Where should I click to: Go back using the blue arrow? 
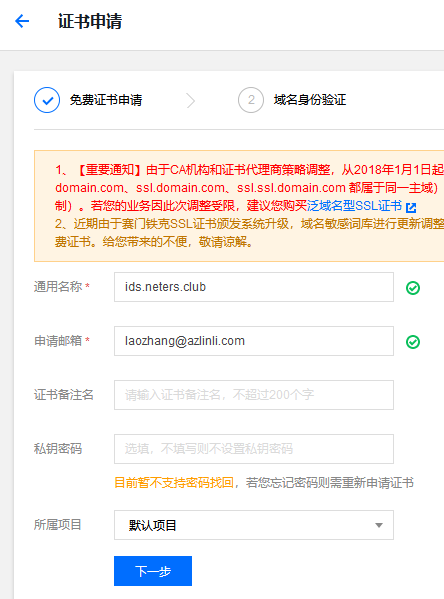tap(22, 21)
